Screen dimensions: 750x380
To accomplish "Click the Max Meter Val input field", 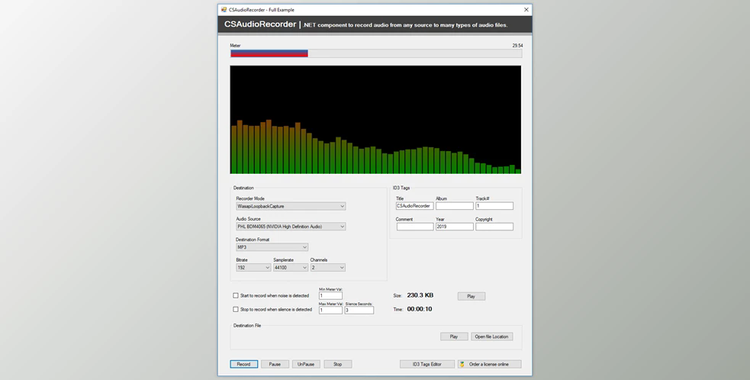I will (331, 310).
